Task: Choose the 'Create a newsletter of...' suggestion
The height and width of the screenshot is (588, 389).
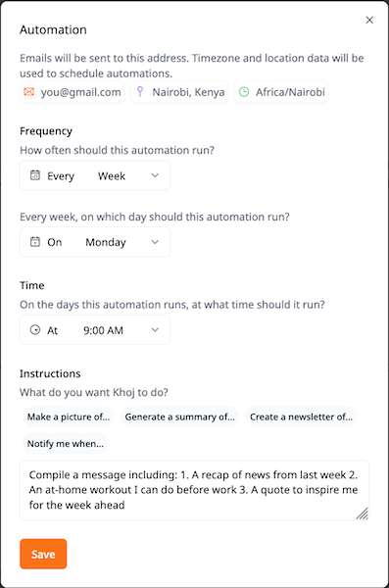Action: pyautogui.click(x=301, y=416)
